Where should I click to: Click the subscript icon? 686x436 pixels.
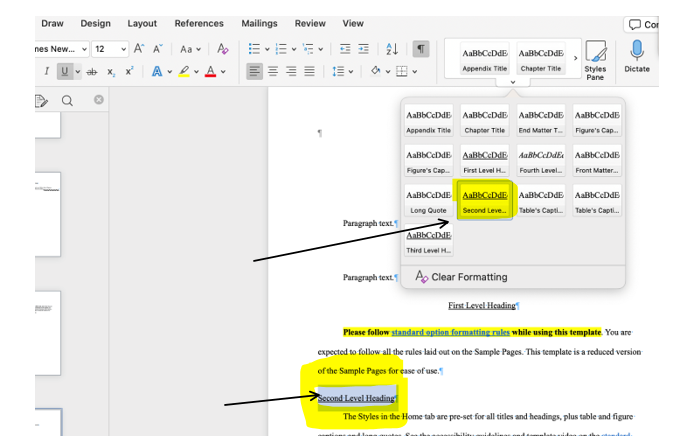click(111, 71)
